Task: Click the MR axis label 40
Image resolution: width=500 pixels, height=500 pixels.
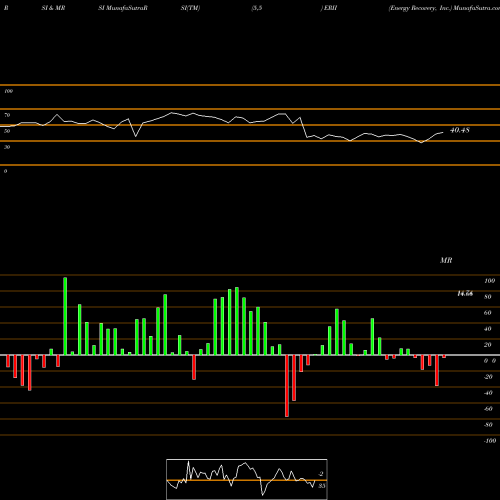Action: pyautogui.click(x=488, y=329)
